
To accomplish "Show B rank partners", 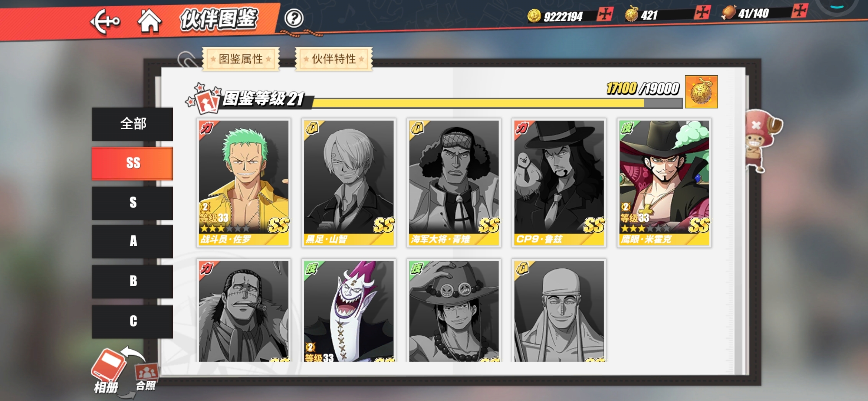I will (133, 281).
